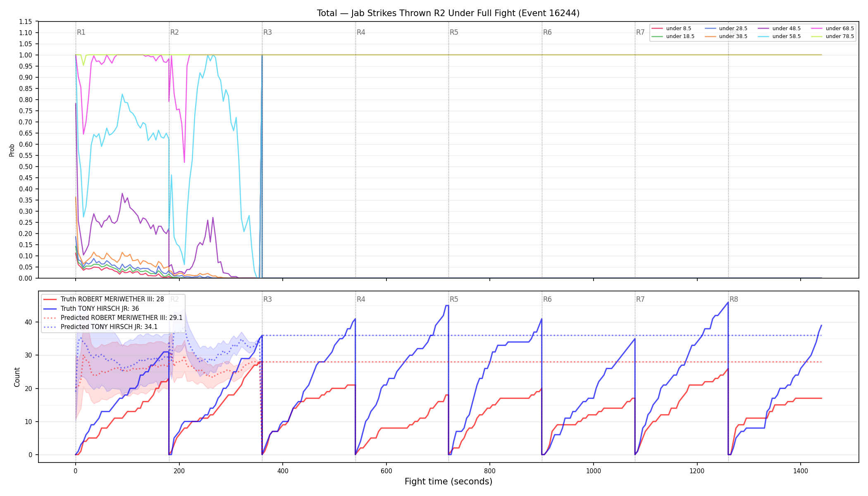Click the 0.25 tick on the Prob axis
Viewport: 868px width, 496px height.
[x=26, y=222]
